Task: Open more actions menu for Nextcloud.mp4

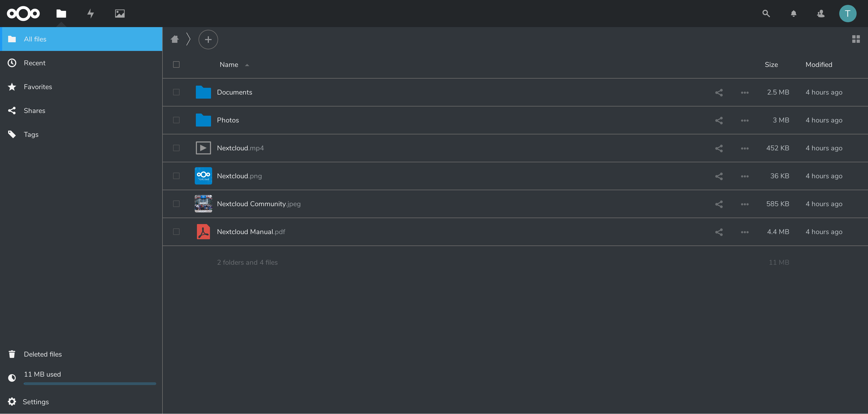Action: 744,148
